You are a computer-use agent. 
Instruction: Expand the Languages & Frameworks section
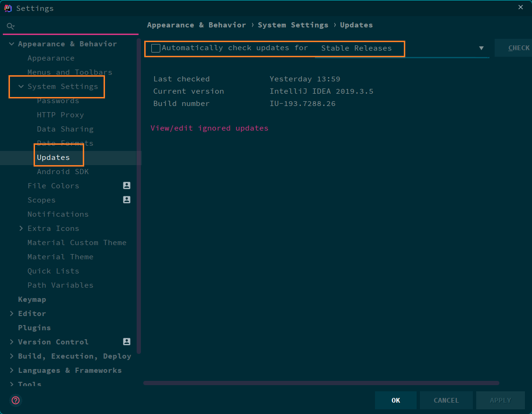point(11,370)
